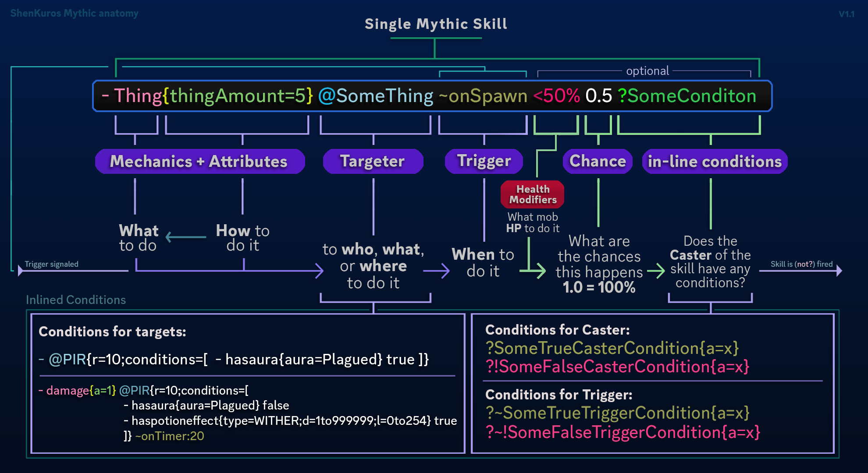Click the haspotioneffect{type=WITHER line
The height and width of the screenshot is (473, 868).
coord(290,421)
